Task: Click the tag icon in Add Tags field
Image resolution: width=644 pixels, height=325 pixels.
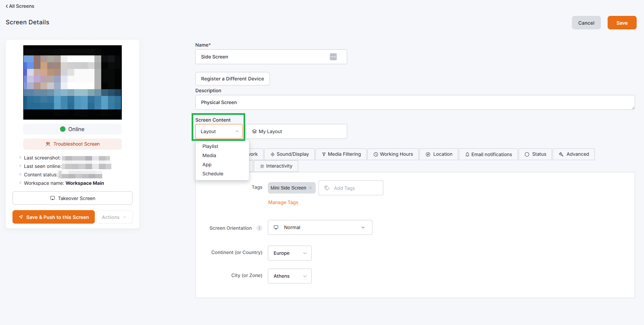Action: click(x=327, y=188)
